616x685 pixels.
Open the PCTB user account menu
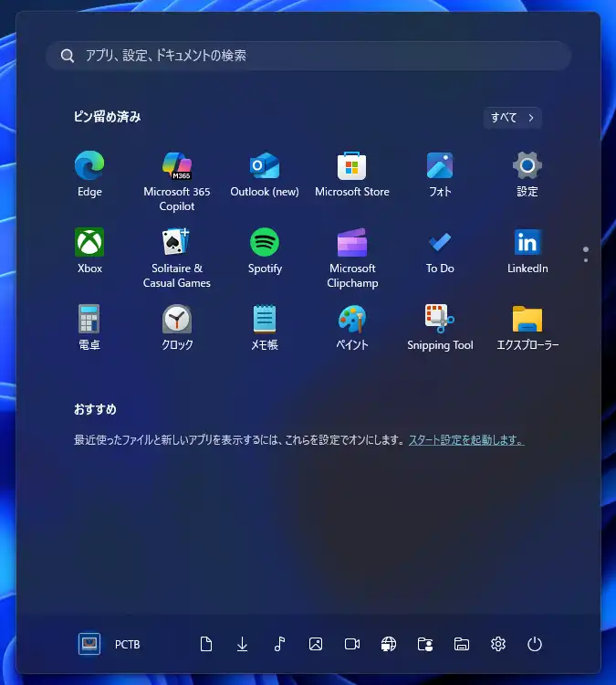[110, 644]
